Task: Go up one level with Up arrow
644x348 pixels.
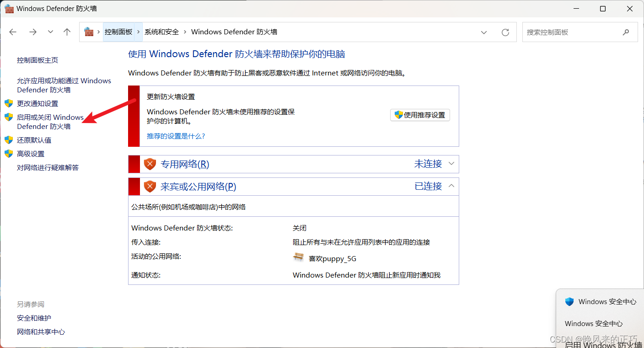Action: [x=67, y=32]
